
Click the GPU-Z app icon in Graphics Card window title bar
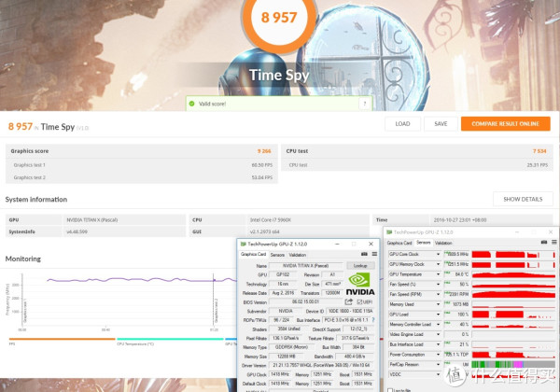point(244,244)
